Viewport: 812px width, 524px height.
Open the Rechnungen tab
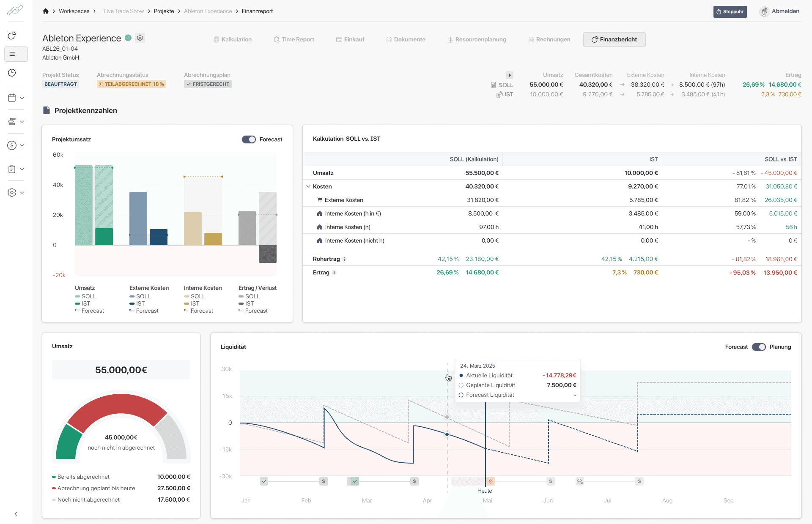click(549, 39)
